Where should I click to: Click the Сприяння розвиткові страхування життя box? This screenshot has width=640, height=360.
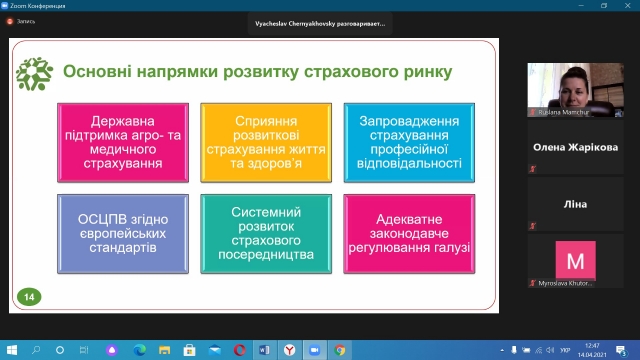[266, 142]
